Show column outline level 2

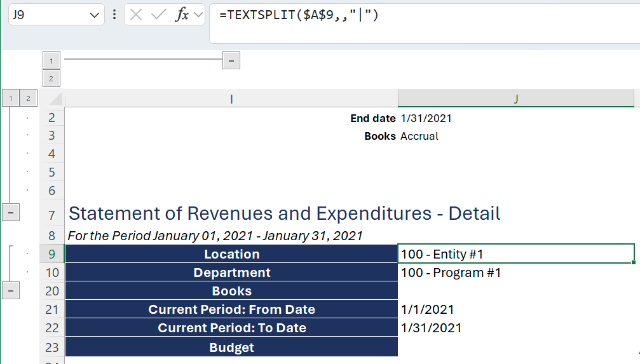50,79
